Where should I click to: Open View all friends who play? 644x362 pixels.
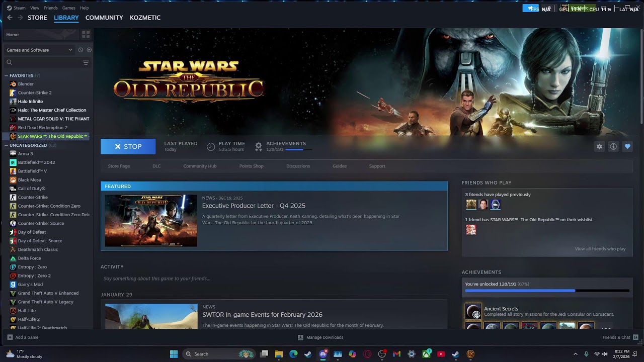click(600, 249)
